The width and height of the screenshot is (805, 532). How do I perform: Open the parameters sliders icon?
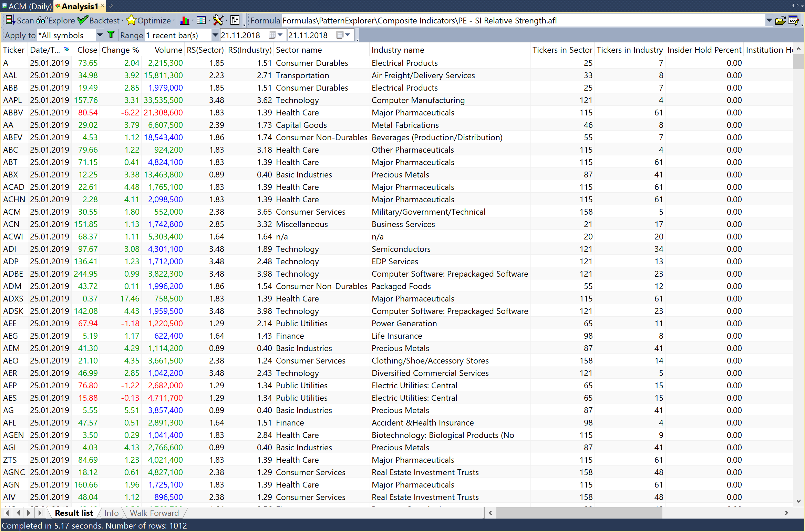(235, 20)
